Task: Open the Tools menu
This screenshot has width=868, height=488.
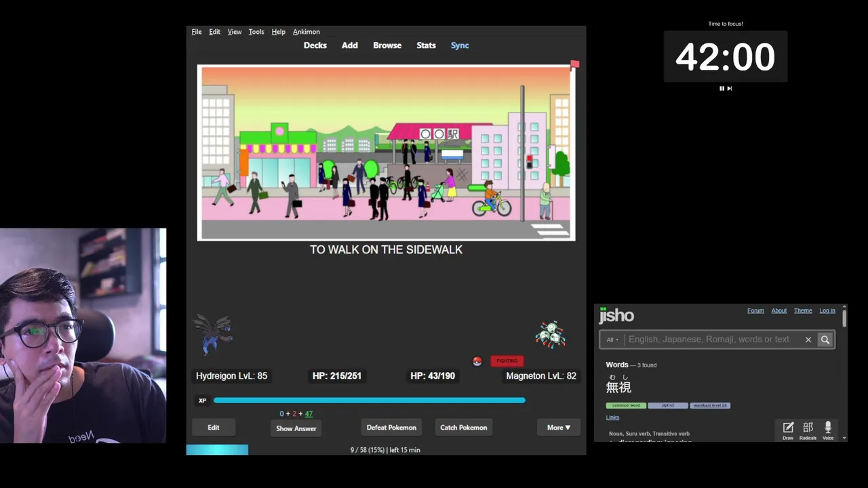Action: (x=256, y=32)
